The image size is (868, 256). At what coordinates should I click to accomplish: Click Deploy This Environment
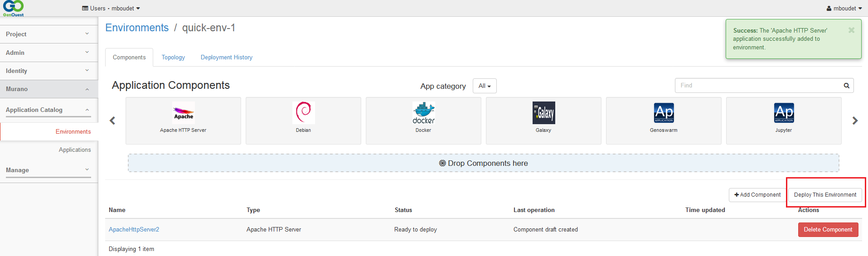click(825, 195)
